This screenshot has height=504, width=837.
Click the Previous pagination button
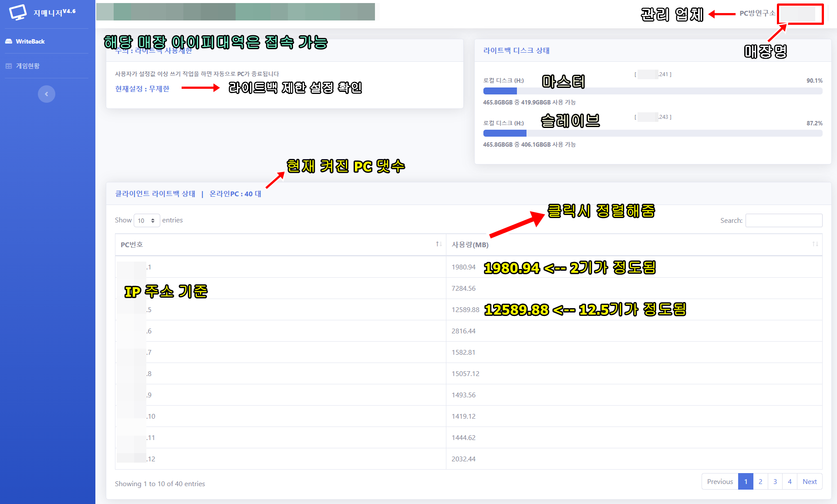[720, 481]
